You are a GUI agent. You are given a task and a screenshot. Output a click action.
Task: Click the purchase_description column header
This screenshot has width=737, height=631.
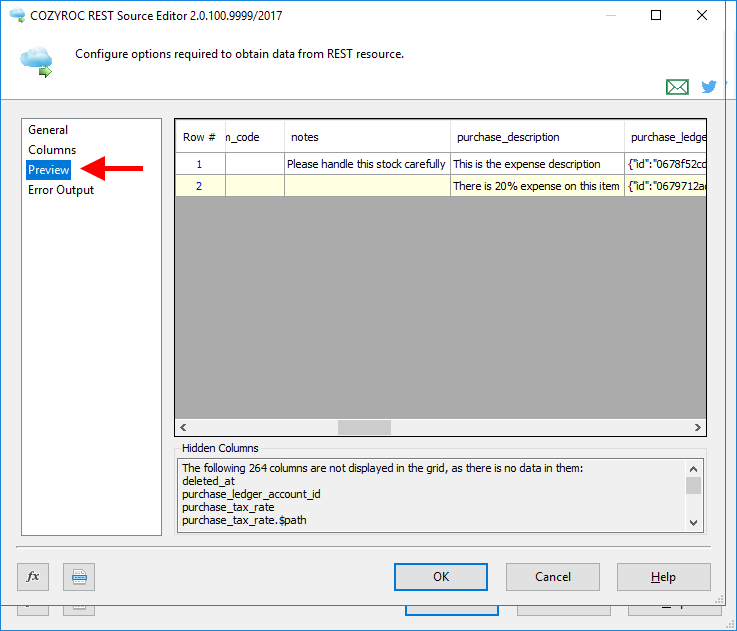coord(537,137)
